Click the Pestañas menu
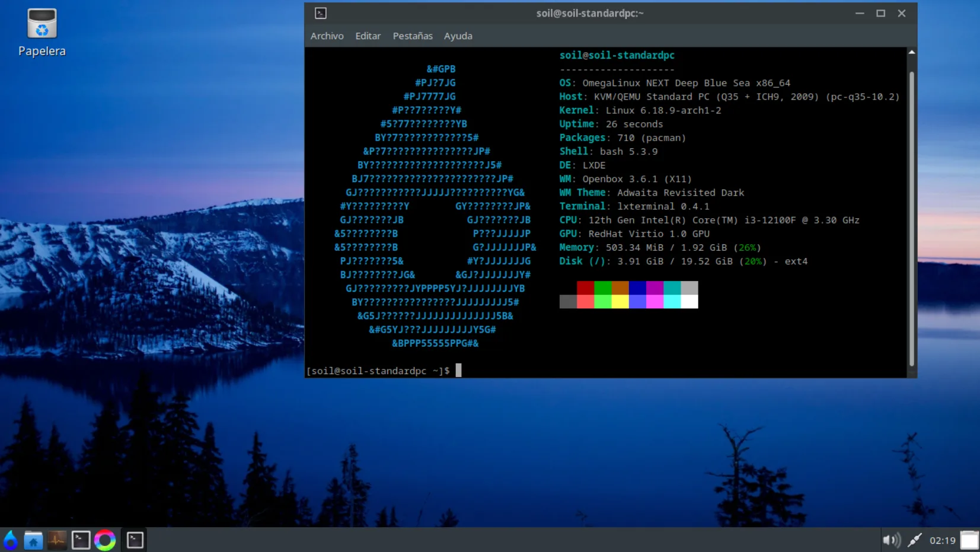Screen dimensions: 980x552 pyautogui.click(x=412, y=36)
